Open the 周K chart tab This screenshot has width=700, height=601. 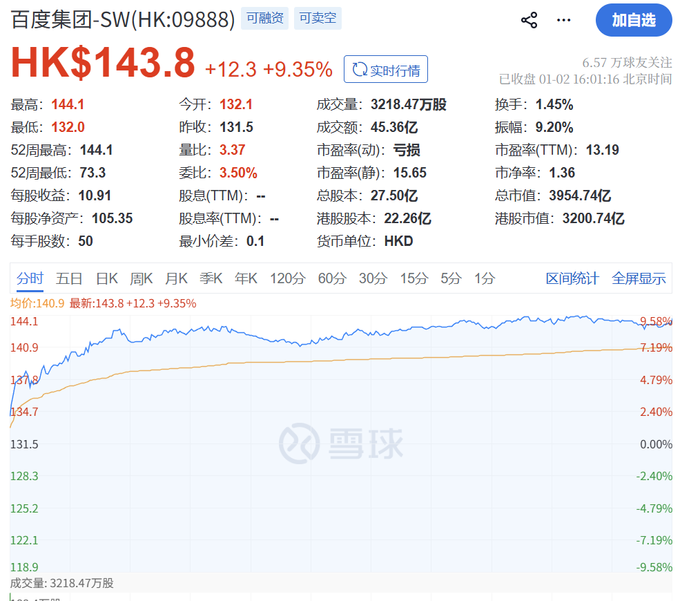point(141,278)
